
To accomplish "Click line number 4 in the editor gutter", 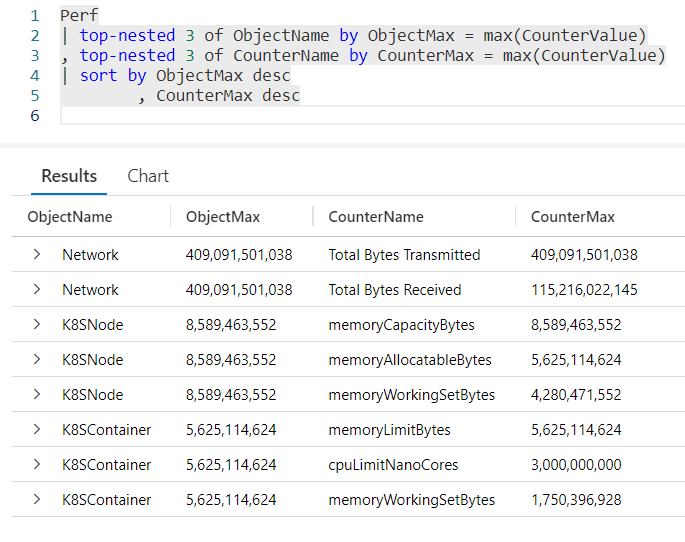I will [35, 76].
